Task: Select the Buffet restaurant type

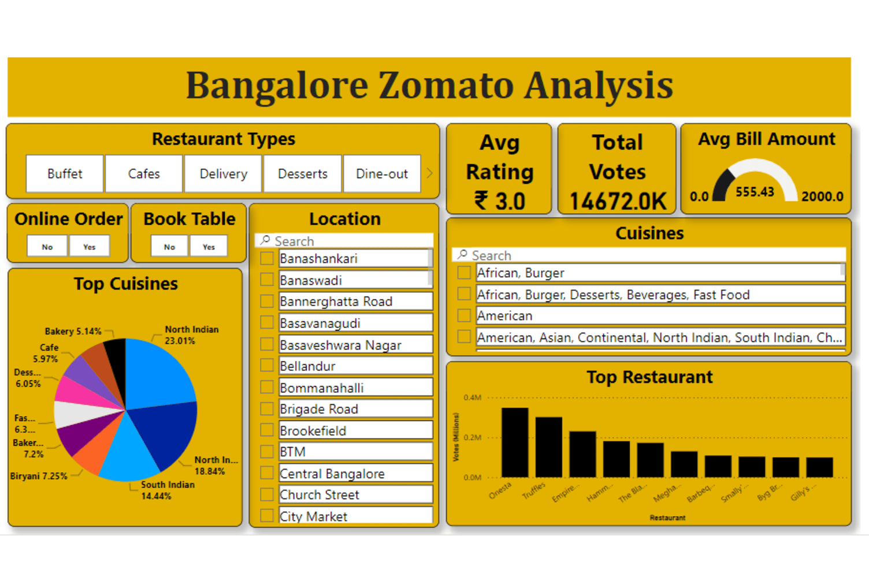Action: pyautogui.click(x=65, y=173)
